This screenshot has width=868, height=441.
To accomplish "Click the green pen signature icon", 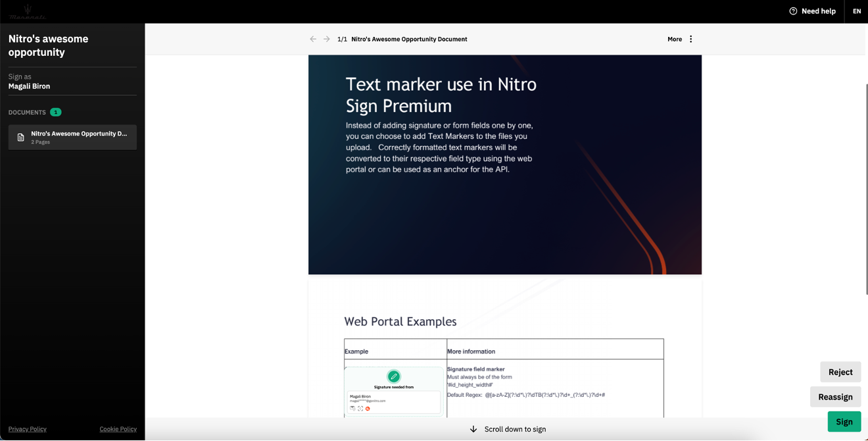I will 393,376.
